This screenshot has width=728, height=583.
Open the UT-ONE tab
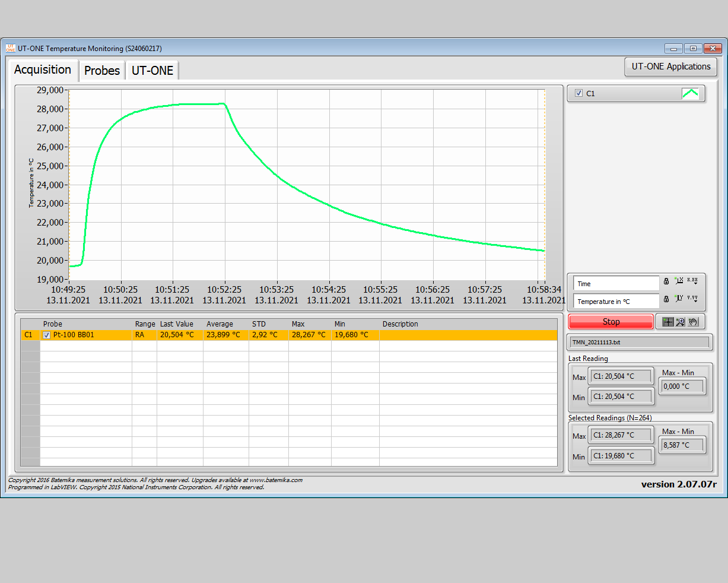(x=152, y=70)
